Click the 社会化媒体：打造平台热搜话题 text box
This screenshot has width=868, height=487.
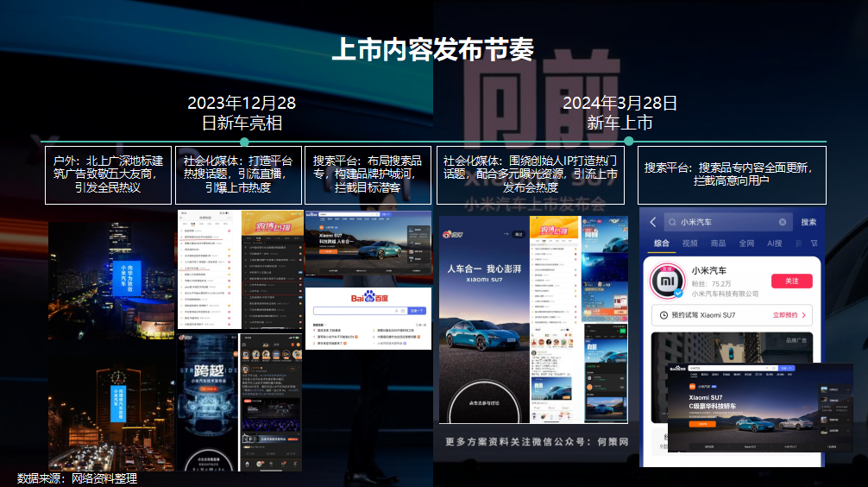pos(238,175)
